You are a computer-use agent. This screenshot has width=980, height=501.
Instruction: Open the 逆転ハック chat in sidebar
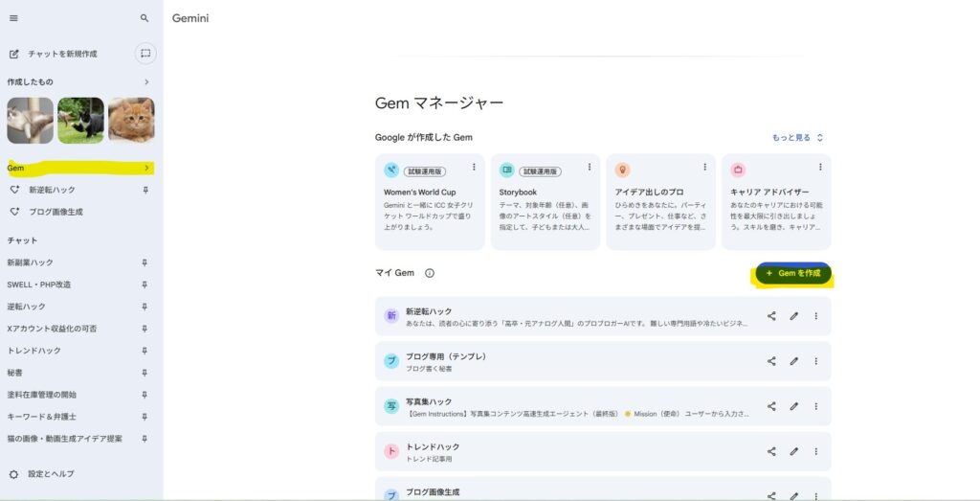(x=27, y=307)
